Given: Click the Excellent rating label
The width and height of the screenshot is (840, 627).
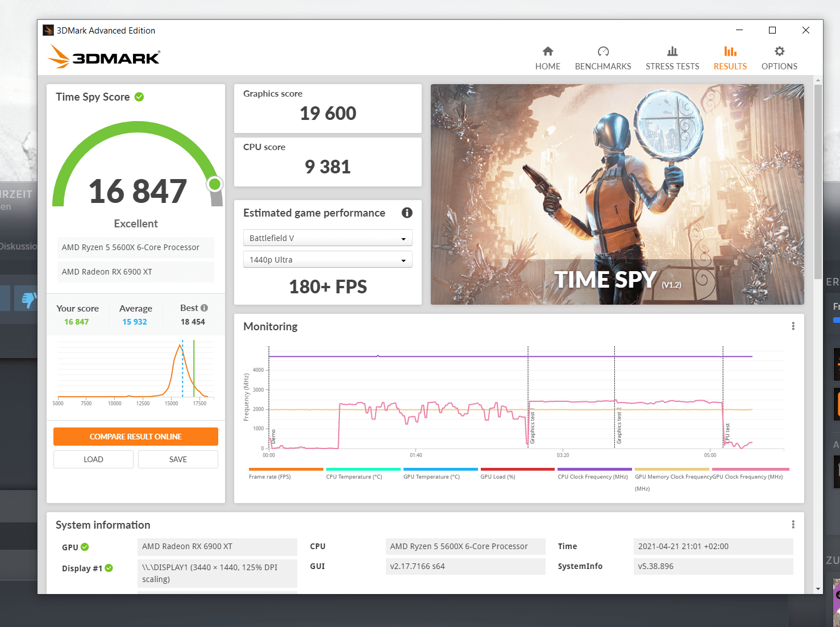Looking at the screenshot, I should (136, 224).
